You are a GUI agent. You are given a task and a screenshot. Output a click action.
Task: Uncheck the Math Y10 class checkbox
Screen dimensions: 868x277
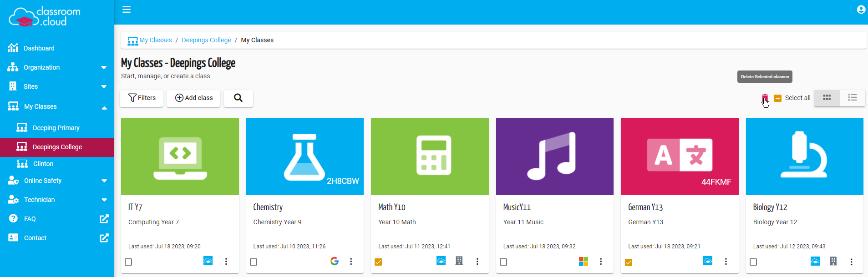(x=378, y=262)
